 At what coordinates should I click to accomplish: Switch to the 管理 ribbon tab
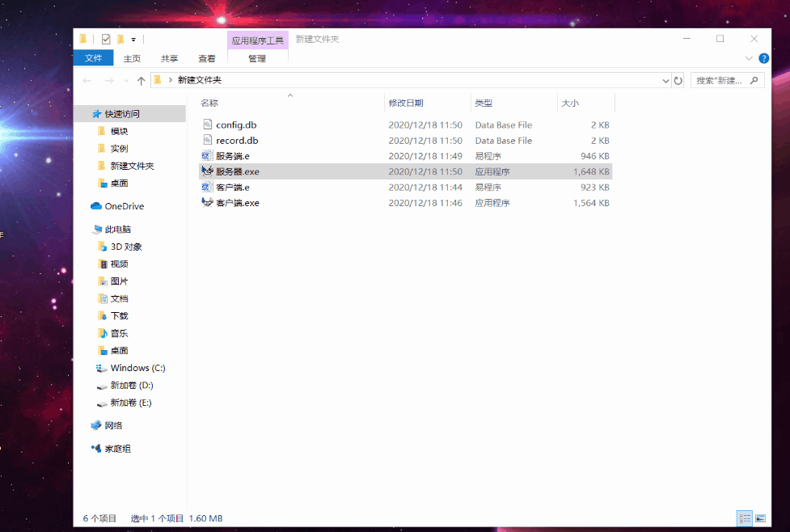pos(257,58)
